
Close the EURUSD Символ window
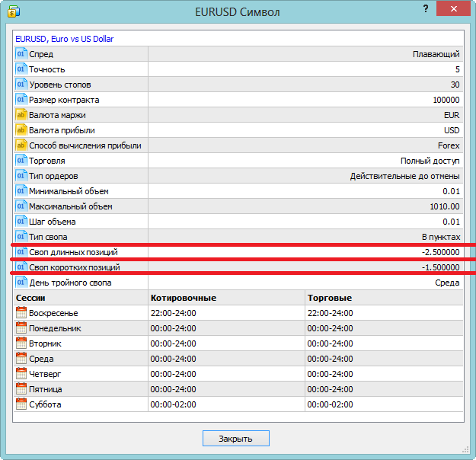[x=454, y=9]
